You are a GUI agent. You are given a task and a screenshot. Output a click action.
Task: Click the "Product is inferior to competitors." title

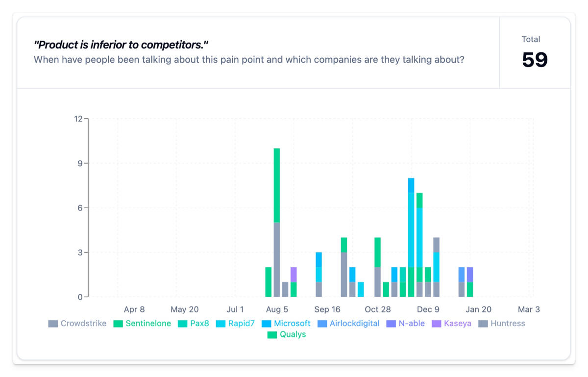(121, 45)
